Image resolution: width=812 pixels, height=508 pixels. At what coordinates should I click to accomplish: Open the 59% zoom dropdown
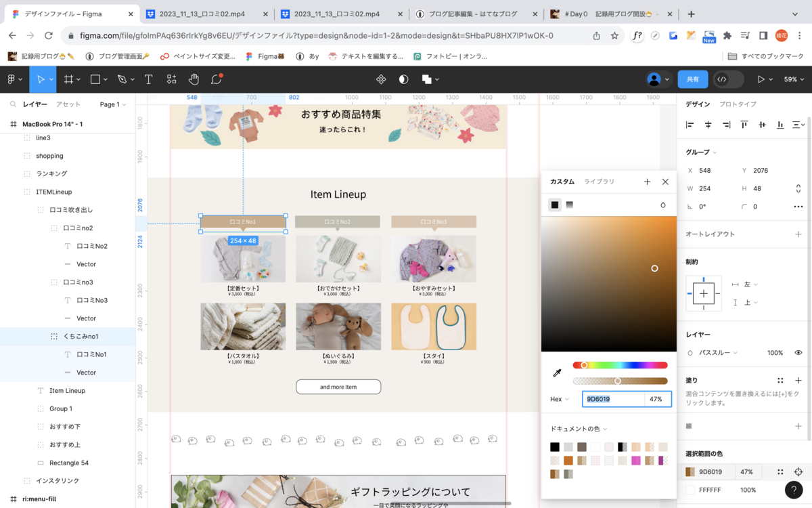[794, 79]
